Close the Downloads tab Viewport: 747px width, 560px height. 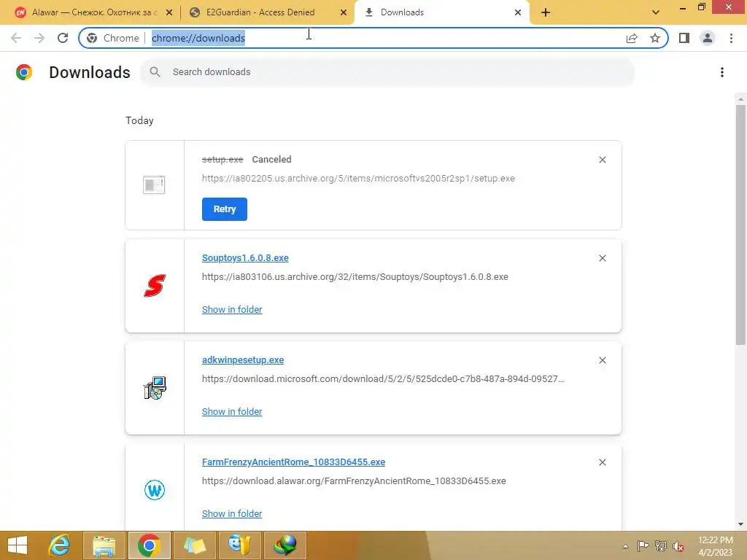pos(518,12)
